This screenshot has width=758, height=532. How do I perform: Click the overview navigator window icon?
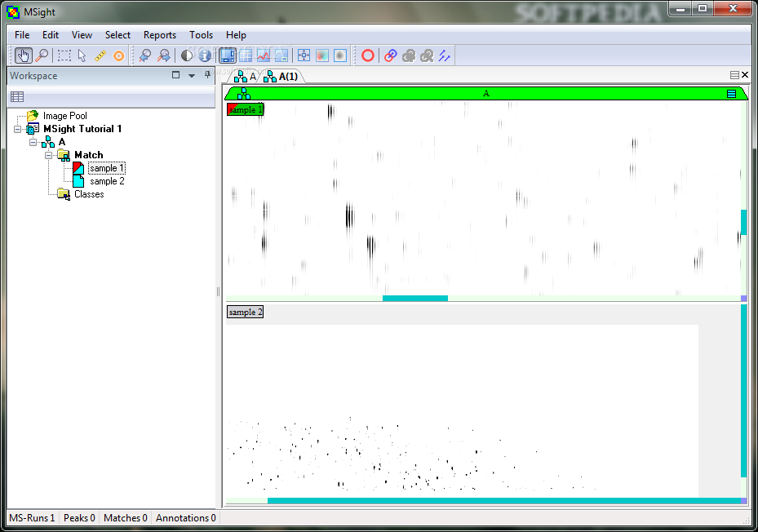pyautogui.click(x=281, y=55)
